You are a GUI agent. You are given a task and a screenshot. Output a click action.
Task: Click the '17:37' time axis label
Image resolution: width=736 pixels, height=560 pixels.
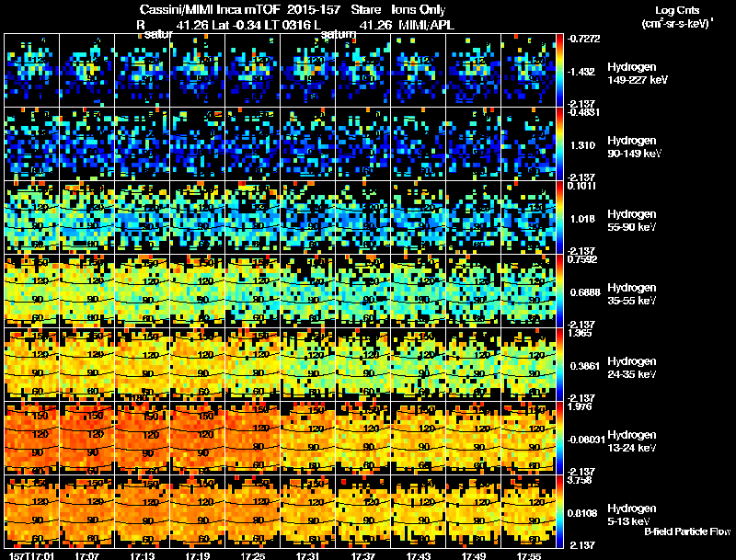point(363,555)
